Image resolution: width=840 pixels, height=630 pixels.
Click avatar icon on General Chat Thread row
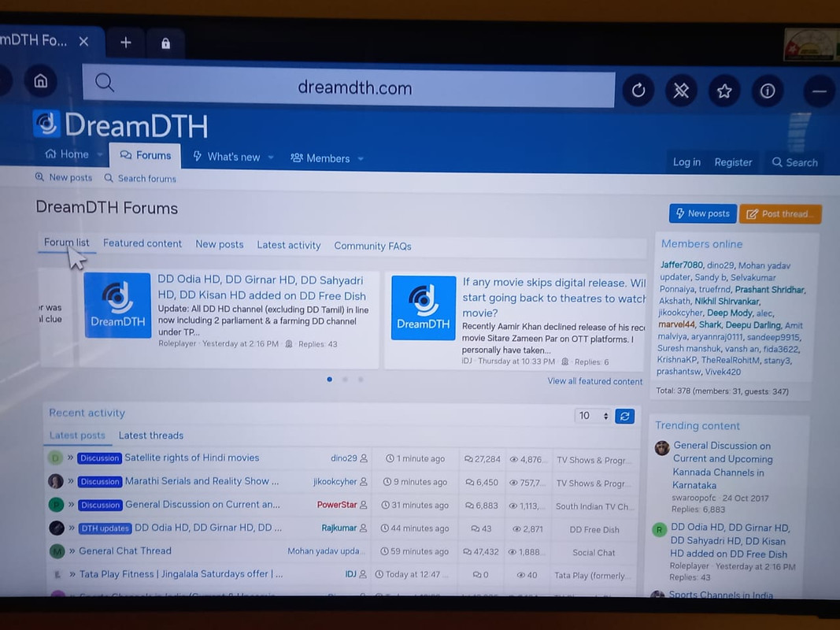(57, 550)
